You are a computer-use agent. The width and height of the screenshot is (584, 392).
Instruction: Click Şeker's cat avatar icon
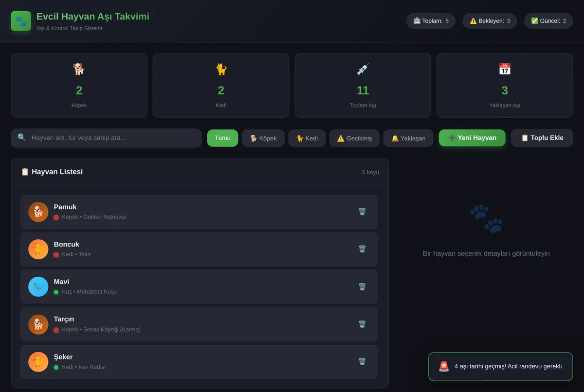coord(38,362)
